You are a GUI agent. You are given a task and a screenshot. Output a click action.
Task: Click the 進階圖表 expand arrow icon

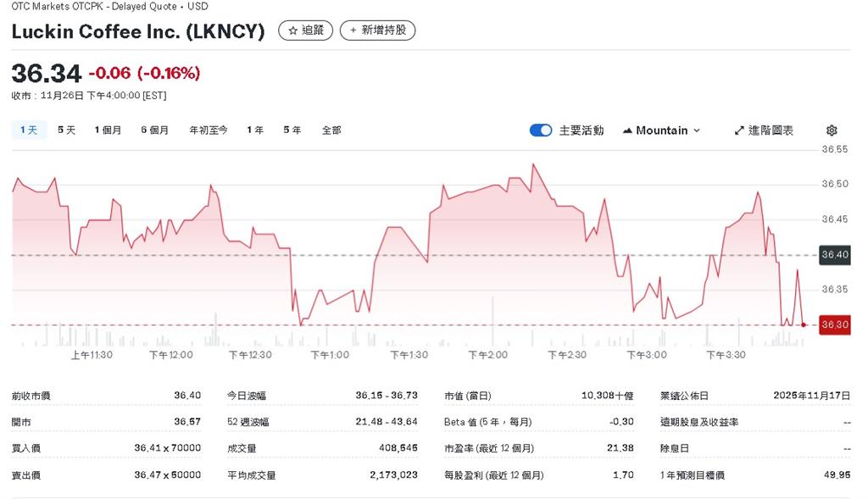[739, 130]
